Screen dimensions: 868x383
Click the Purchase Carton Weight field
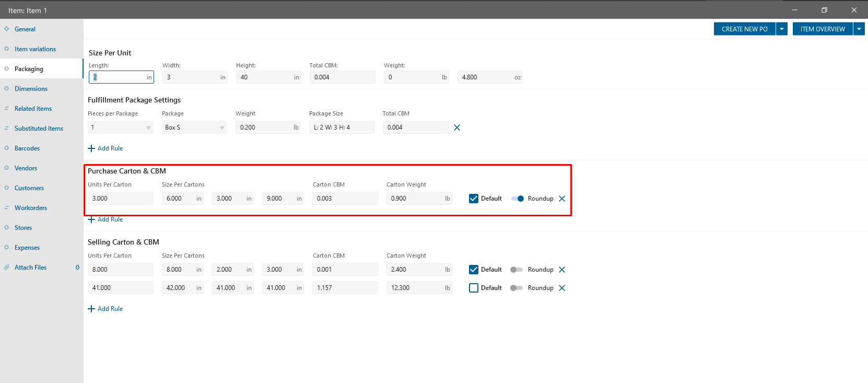(x=419, y=199)
